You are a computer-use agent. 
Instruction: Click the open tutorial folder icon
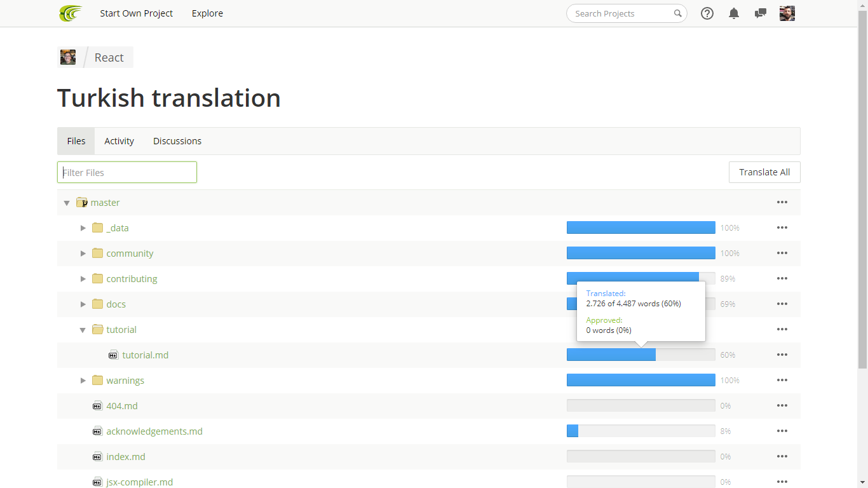[97, 329]
